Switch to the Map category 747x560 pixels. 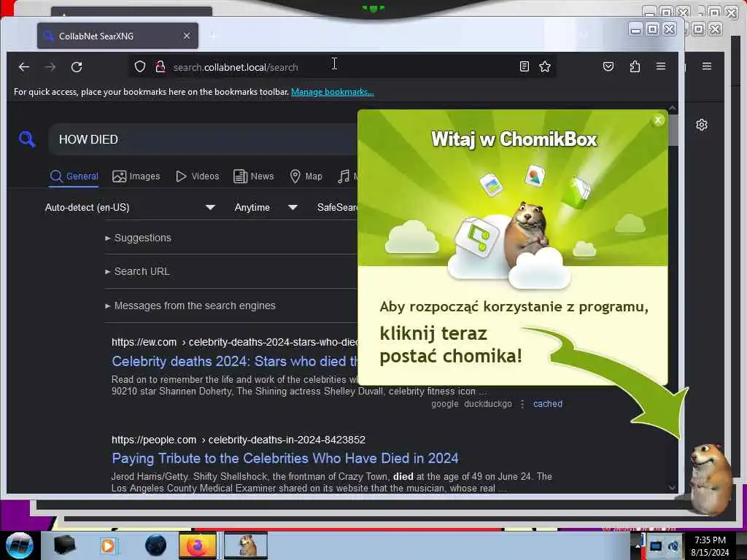(306, 176)
